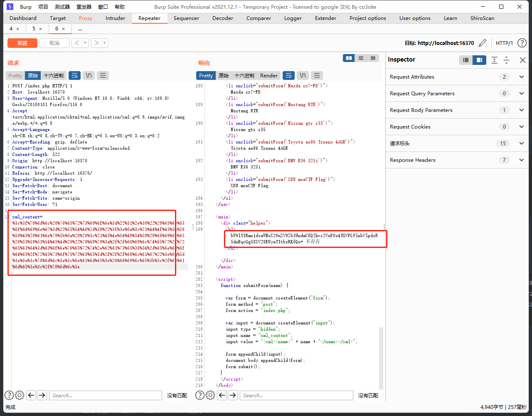Select side-by-side split layout

pyautogui.click(x=349, y=58)
